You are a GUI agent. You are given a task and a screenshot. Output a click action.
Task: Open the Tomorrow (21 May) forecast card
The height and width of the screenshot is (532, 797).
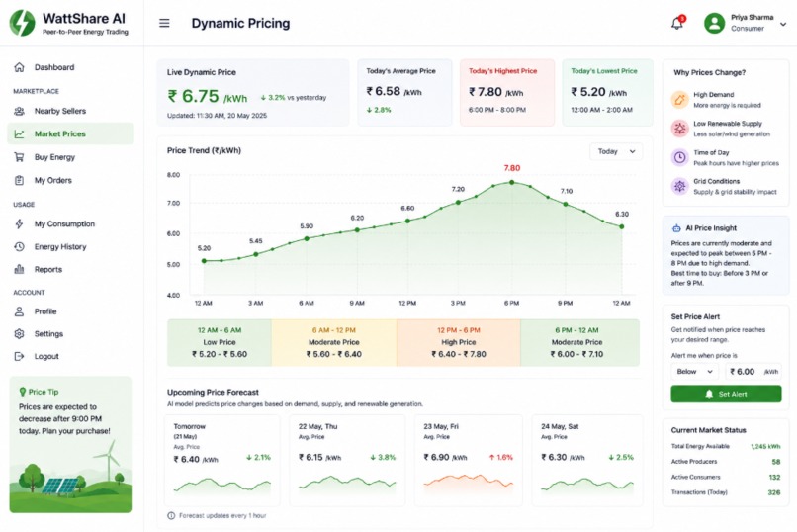pos(222,461)
